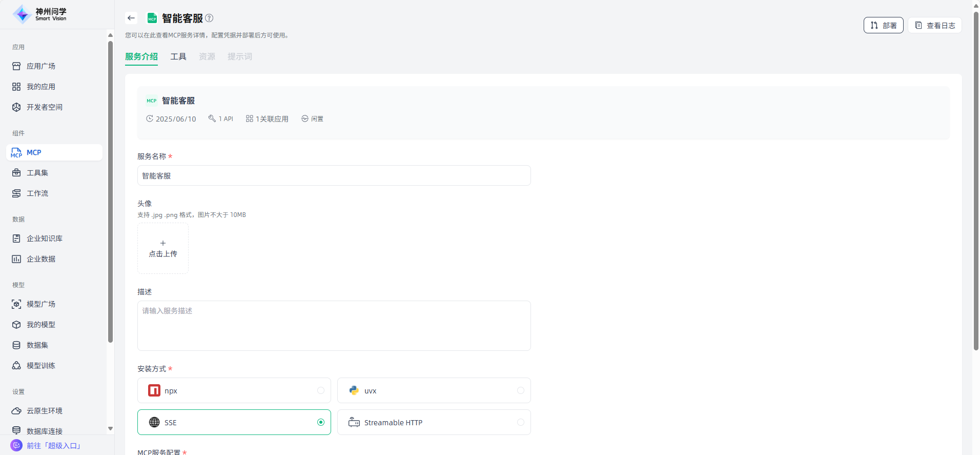Open 应用广场 from sidebar
The image size is (980, 455).
click(x=41, y=66)
